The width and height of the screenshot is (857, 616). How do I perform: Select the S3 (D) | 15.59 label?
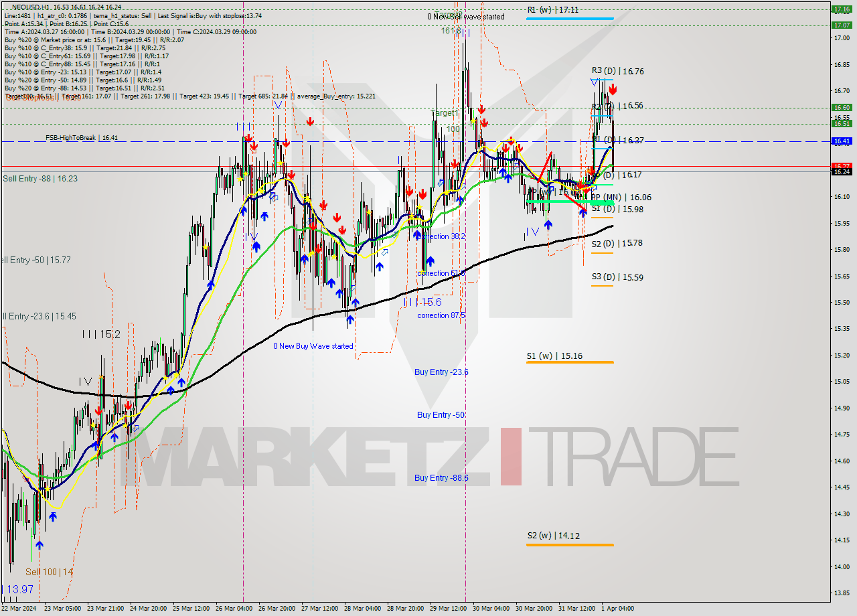click(x=617, y=277)
